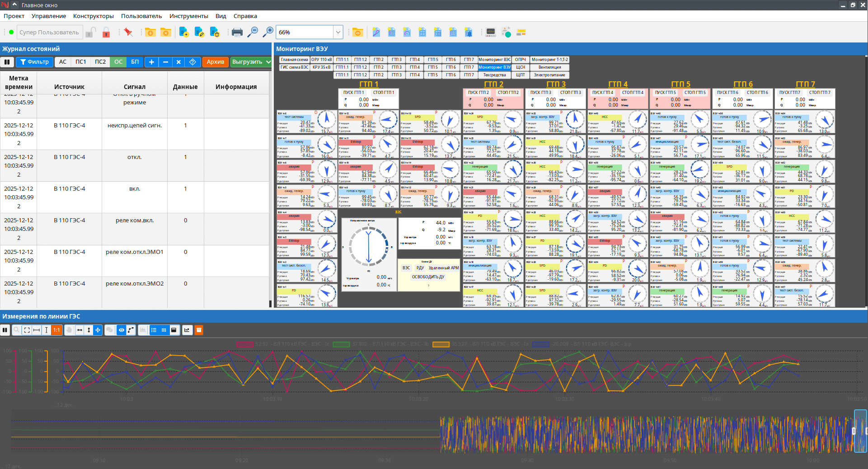Open a project via the folder-plus icon
The height and width of the screenshot is (469, 868).
[x=150, y=32]
